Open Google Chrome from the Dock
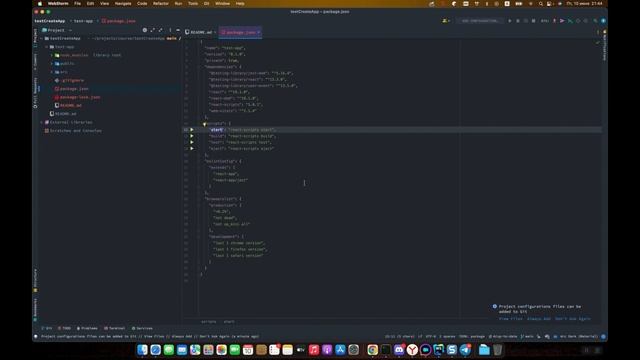Viewport: 640px width, 360px height. click(372, 350)
